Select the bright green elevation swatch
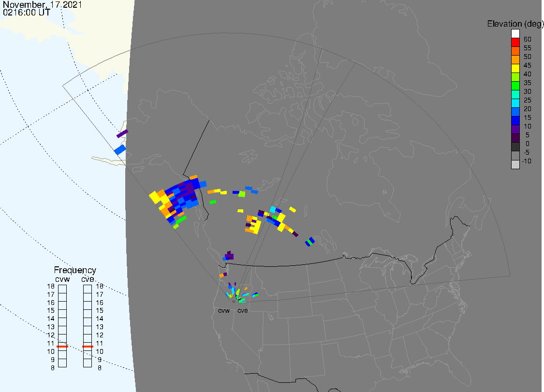 [515, 86]
